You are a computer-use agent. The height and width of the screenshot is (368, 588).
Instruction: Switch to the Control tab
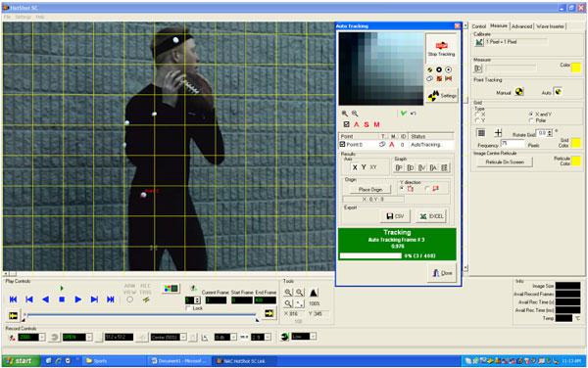[x=479, y=26]
